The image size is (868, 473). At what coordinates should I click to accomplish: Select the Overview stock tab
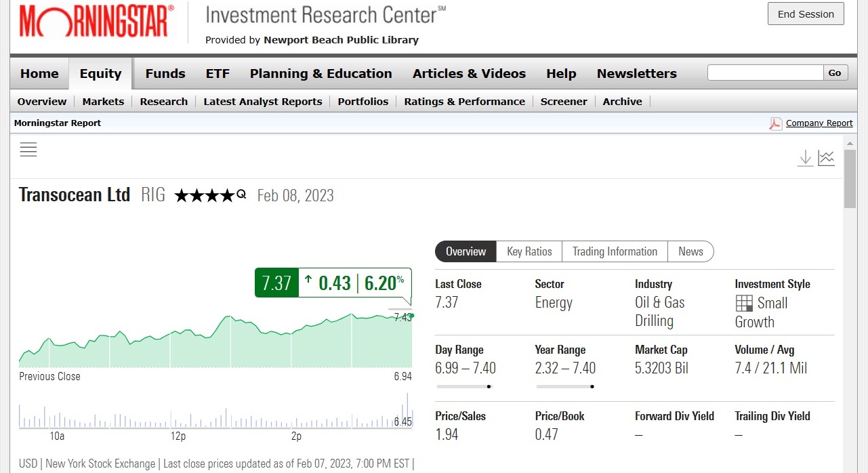point(466,251)
